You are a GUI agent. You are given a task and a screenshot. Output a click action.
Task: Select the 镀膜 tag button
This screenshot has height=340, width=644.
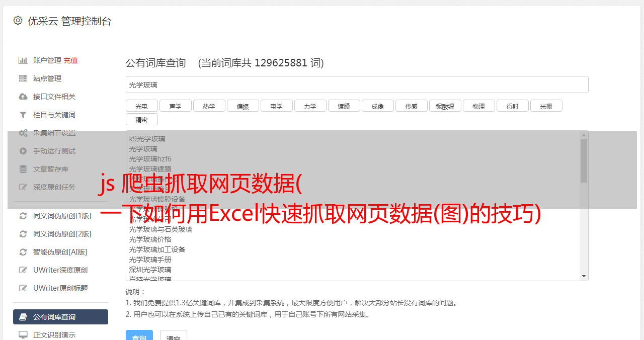pos(344,106)
